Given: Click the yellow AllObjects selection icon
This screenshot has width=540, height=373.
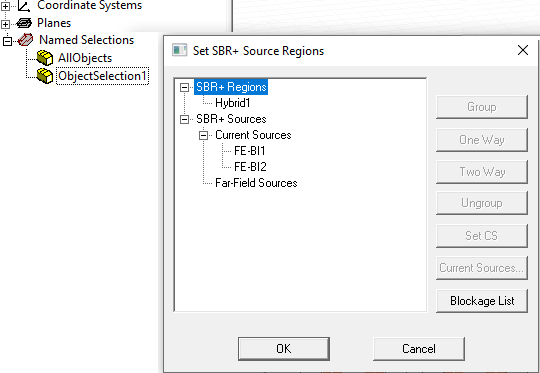Looking at the screenshot, I should pyautogui.click(x=45, y=58).
